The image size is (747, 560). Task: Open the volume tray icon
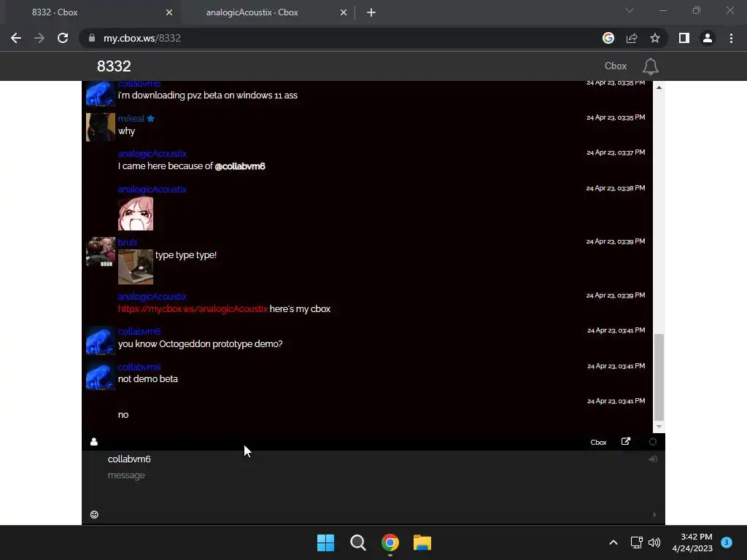tap(654, 542)
